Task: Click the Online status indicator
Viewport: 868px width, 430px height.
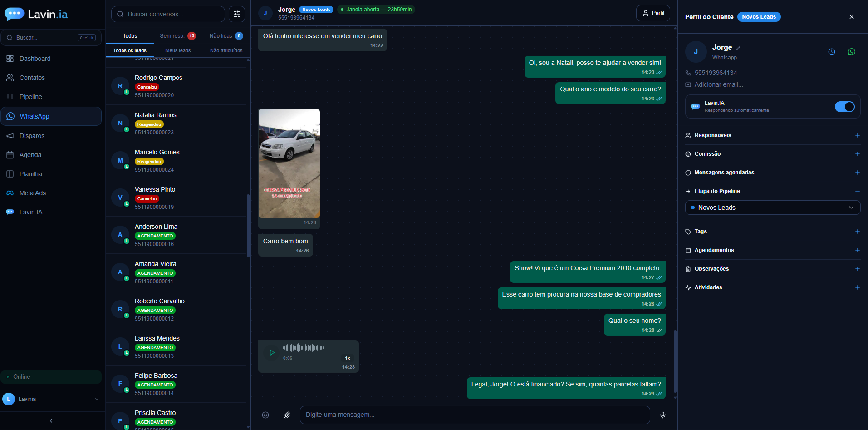Action: (x=51, y=377)
